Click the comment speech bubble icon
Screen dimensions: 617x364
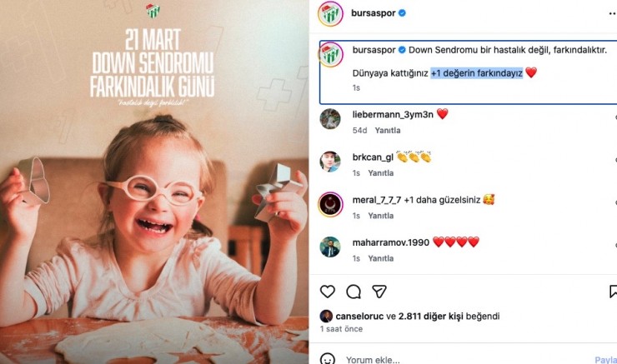(x=354, y=292)
